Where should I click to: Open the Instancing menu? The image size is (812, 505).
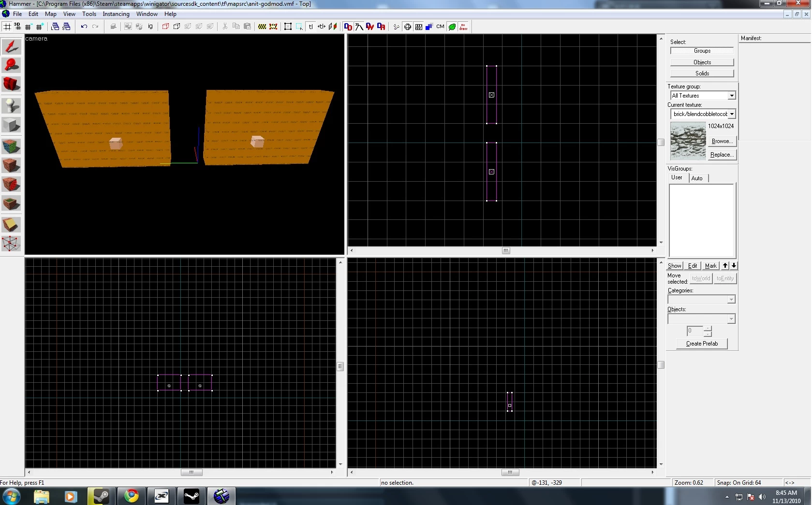[x=116, y=14]
